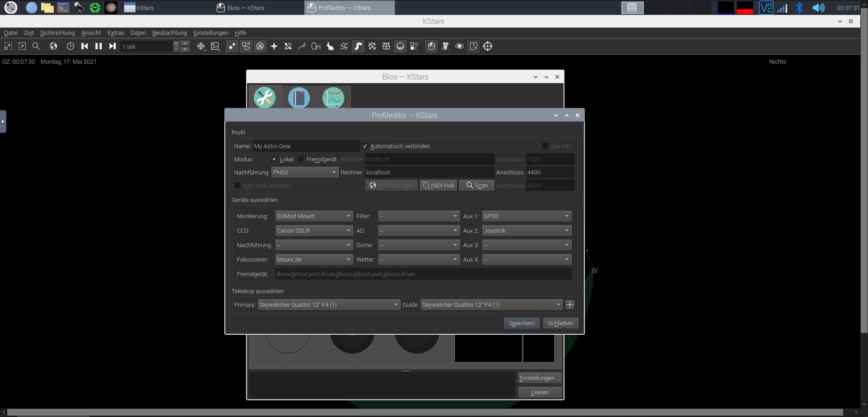Zoom in using the KStars toolbar
The width and height of the screenshot is (868, 417).
coord(8,46)
